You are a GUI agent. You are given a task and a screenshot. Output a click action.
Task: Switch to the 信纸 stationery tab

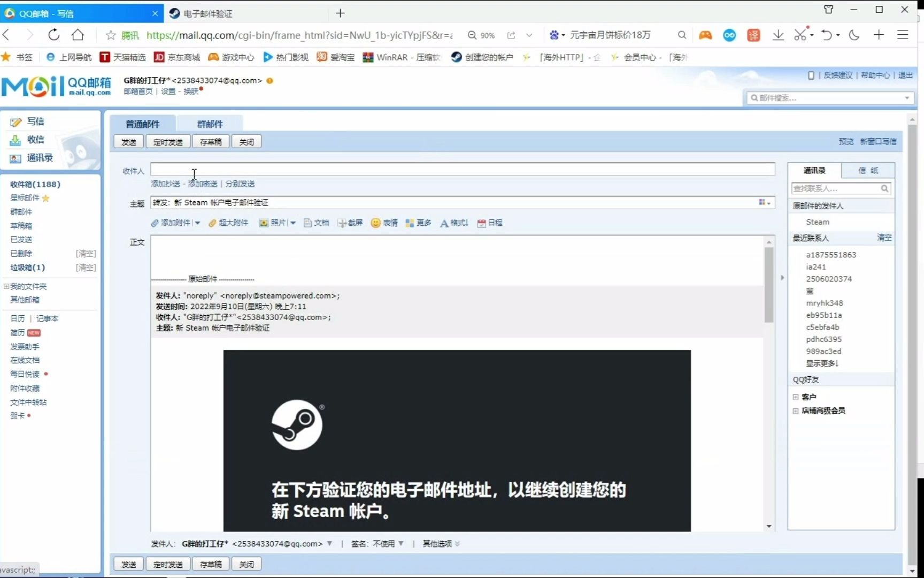click(868, 170)
